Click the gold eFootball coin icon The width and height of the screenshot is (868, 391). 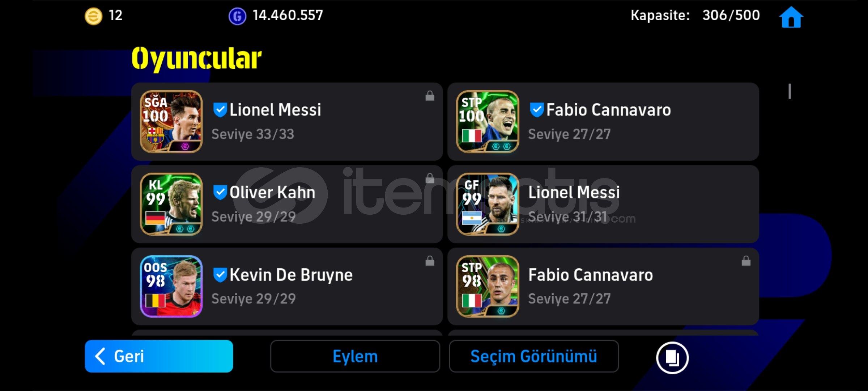(x=93, y=16)
